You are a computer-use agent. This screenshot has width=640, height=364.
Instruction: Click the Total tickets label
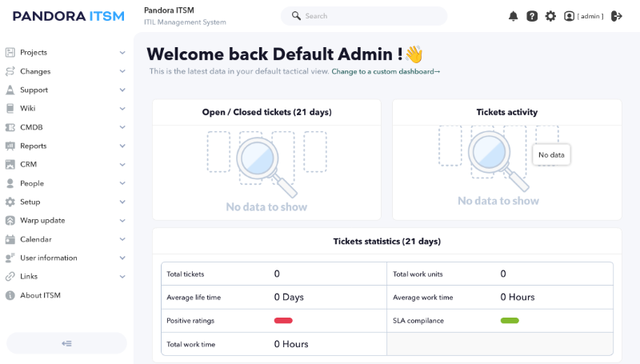click(186, 274)
